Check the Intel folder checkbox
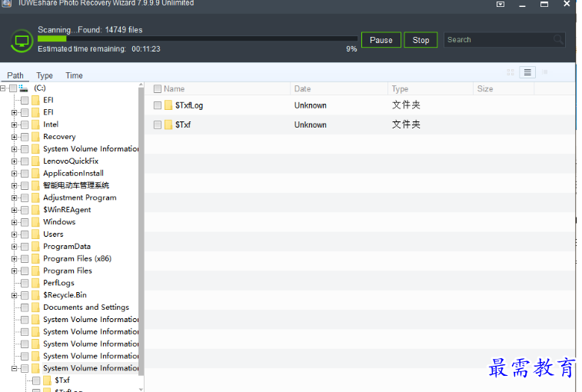The image size is (582, 392). tap(25, 125)
